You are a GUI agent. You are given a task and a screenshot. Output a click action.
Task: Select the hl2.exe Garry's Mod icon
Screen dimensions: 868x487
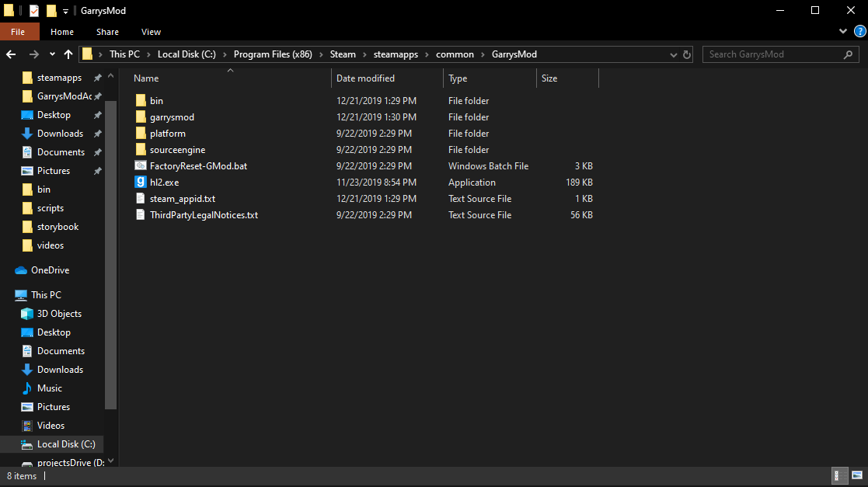pos(141,182)
